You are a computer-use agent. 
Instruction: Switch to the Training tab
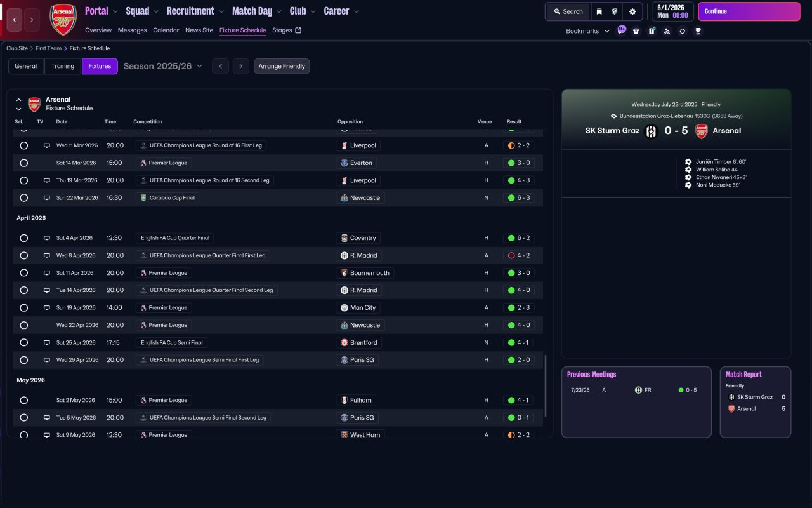pos(63,66)
